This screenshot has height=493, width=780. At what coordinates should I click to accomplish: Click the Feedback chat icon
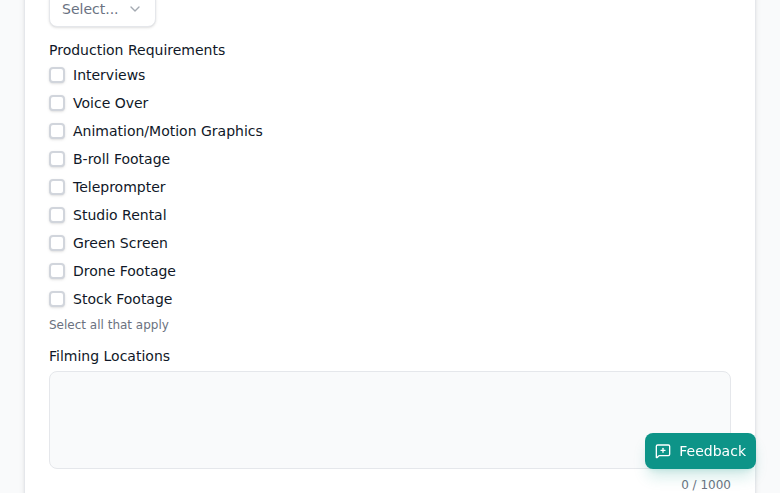pos(663,451)
